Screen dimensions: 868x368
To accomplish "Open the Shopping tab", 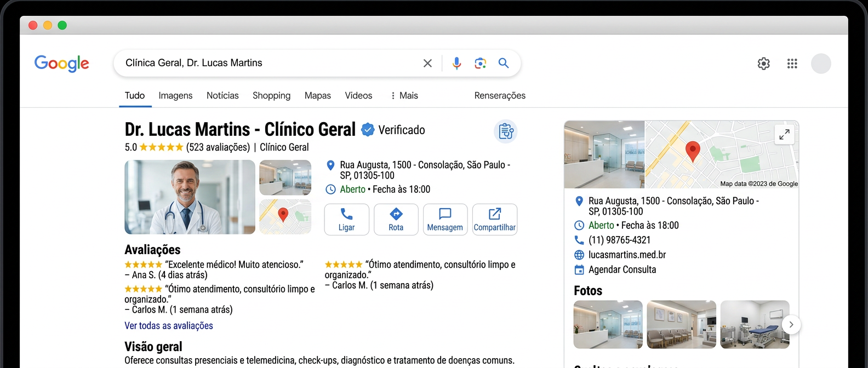I will 271,96.
